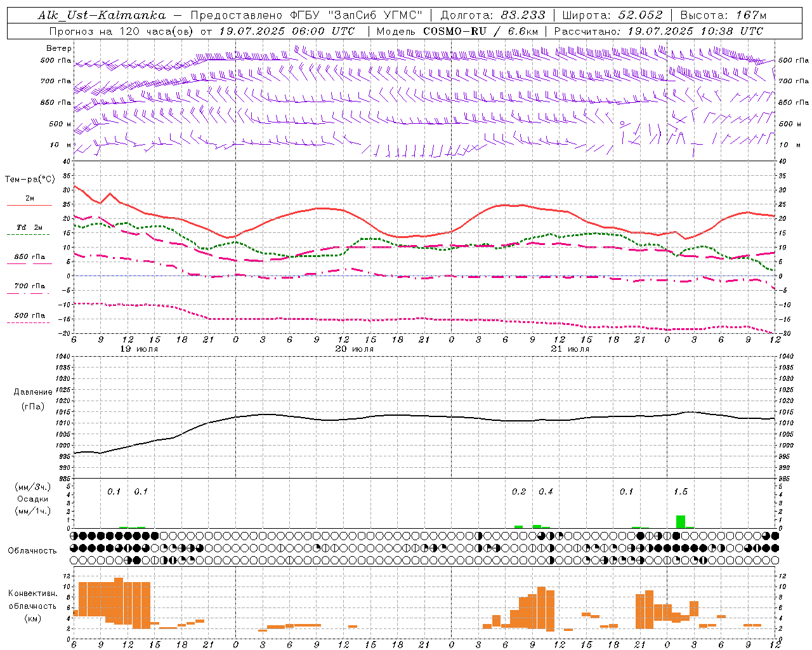
Task: Click the 'Тем-ра(°C)' temperature label
Action: pos(30,180)
